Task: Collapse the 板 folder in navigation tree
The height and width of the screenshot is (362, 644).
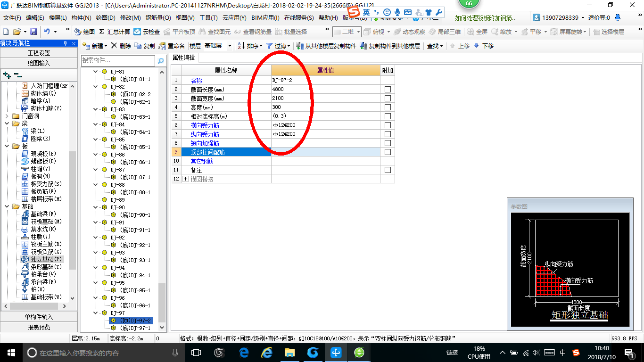Action: [x=7, y=146]
